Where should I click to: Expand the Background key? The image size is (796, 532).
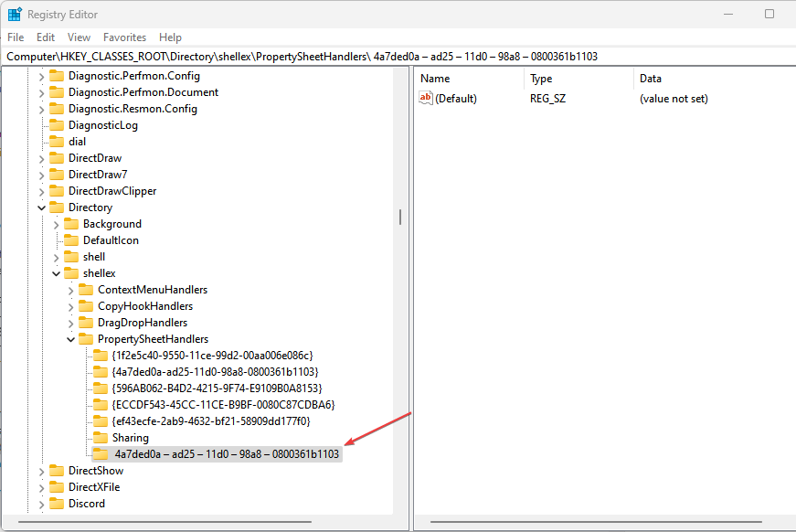(57, 224)
